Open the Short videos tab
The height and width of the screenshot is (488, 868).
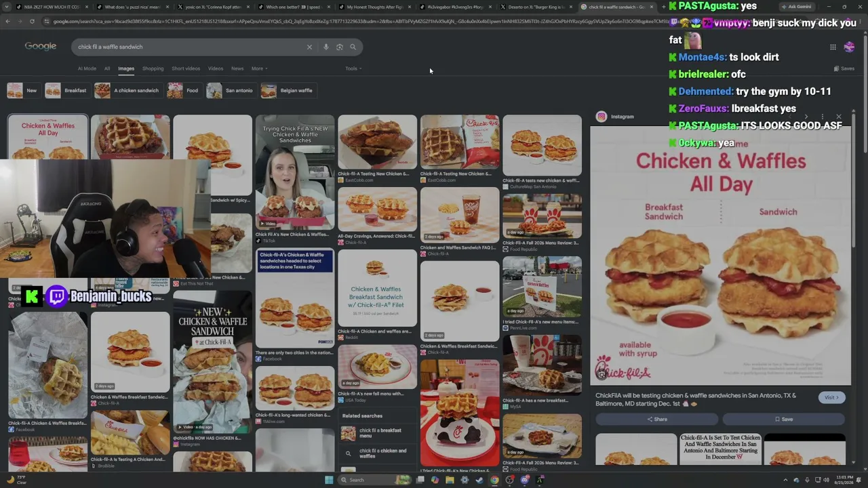[186, 68]
